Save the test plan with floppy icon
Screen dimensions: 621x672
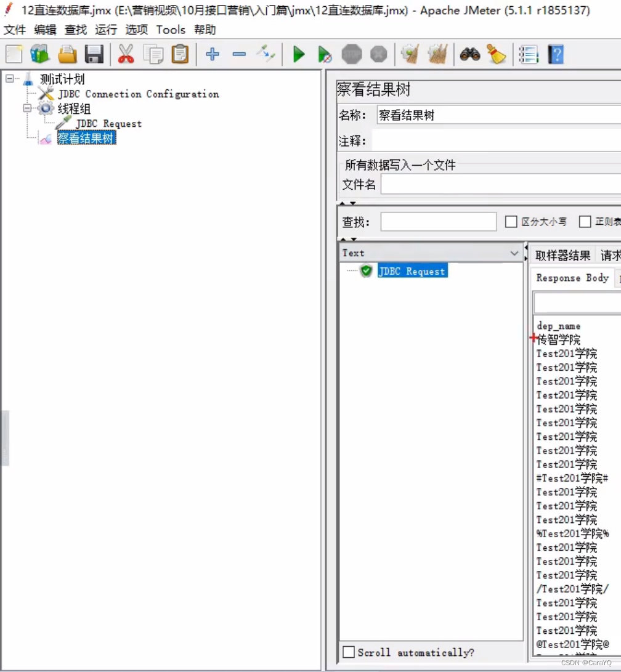click(x=94, y=54)
